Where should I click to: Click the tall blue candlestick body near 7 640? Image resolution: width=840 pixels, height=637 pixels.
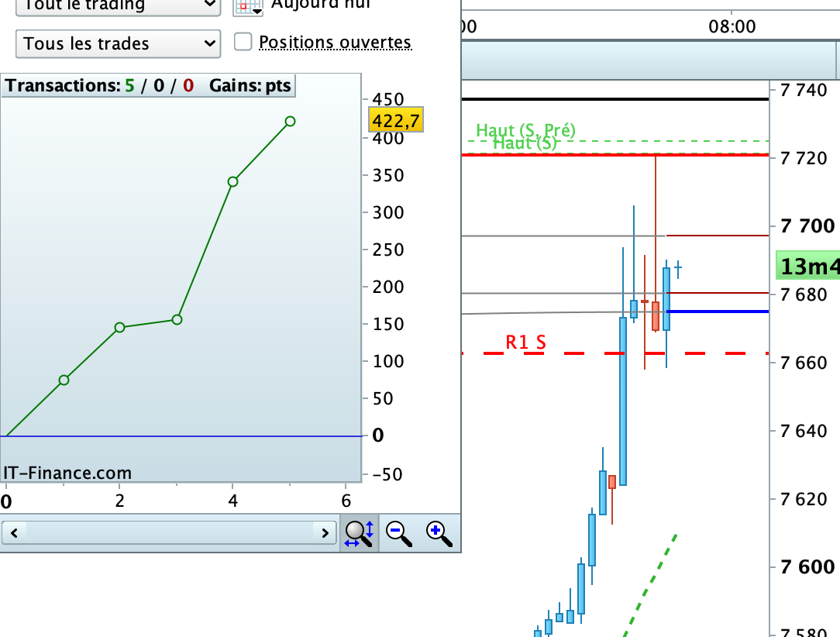623,401
